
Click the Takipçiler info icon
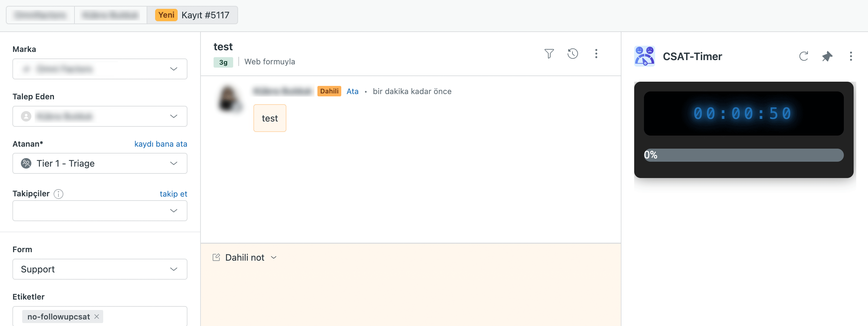pyautogui.click(x=58, y=194)
